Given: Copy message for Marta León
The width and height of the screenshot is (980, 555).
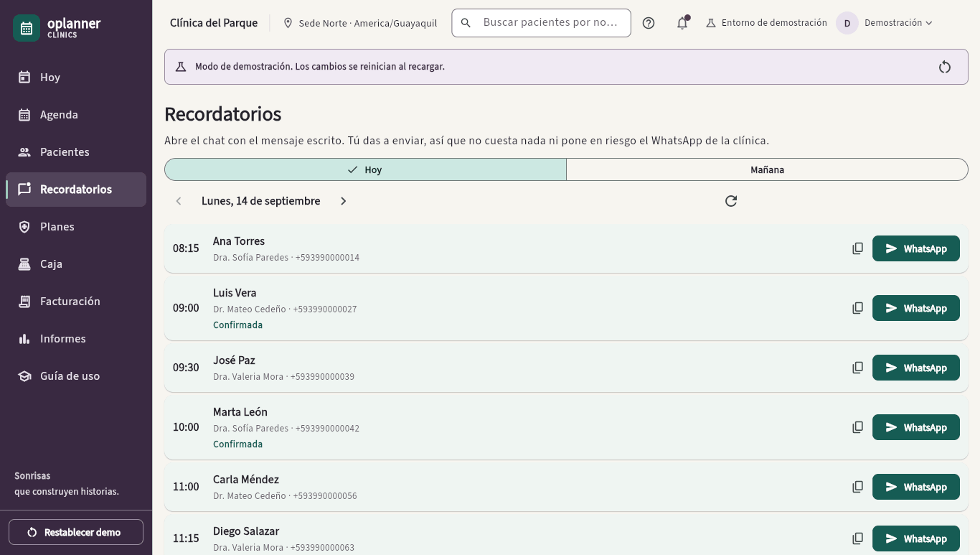Looking at the screenshot, I should [x=857, y=427].
